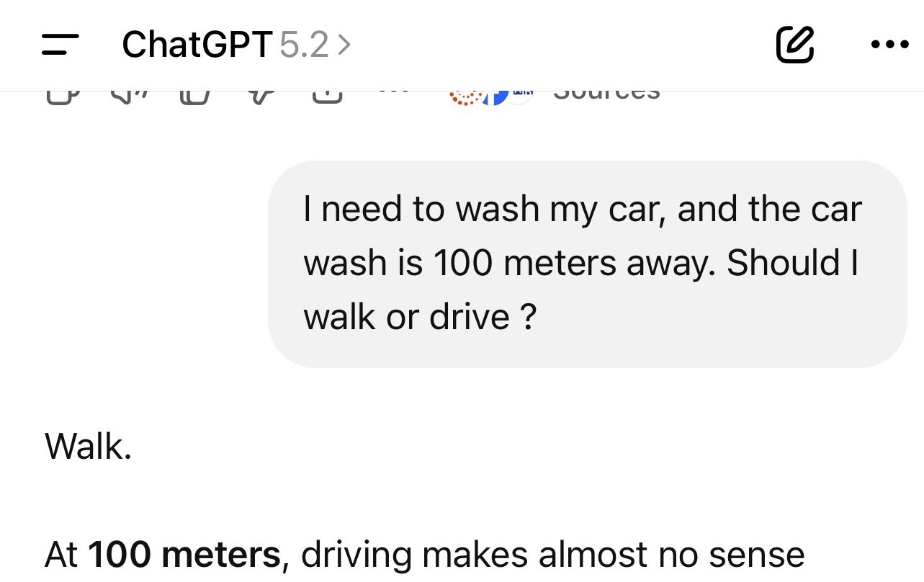Tap the read aloud speaker icon

point(127,97)
